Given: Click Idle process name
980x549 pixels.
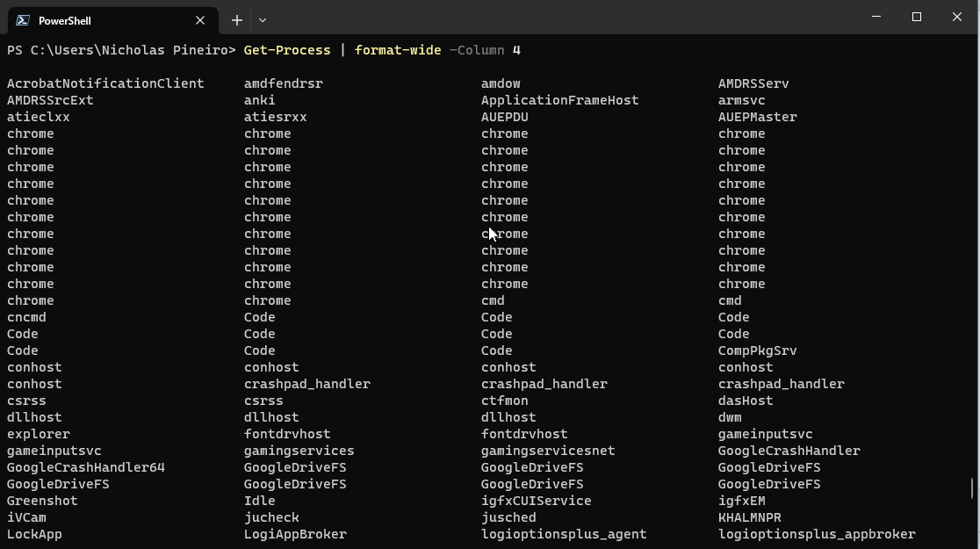Looking at the screenshot, I should [x=259, y=501].
